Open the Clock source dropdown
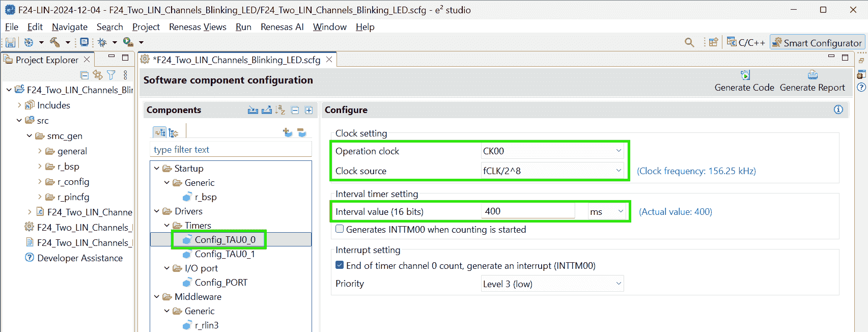Image resolution: width=868 pixels, height=332 pixels. tap(552, 171)
